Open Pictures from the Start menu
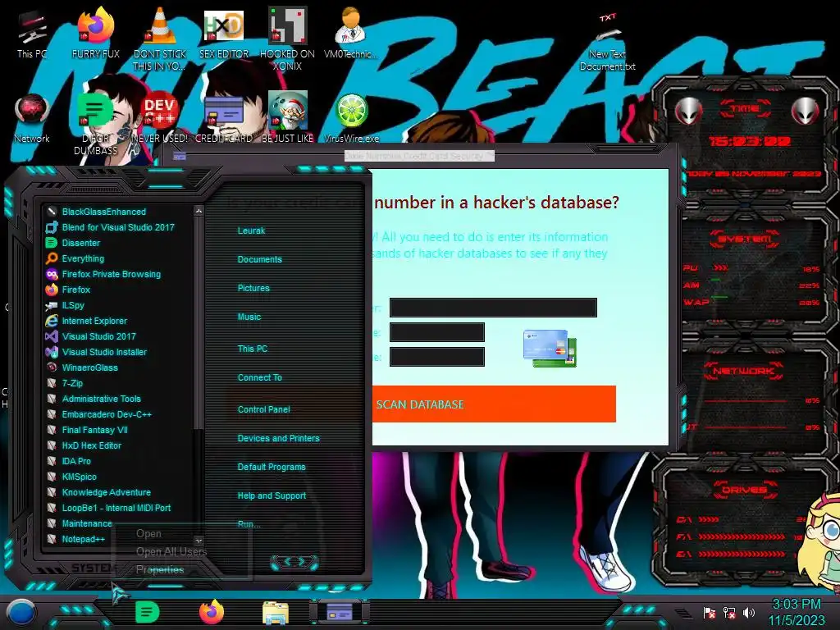The image size is (840, 630). coord(254,288)
